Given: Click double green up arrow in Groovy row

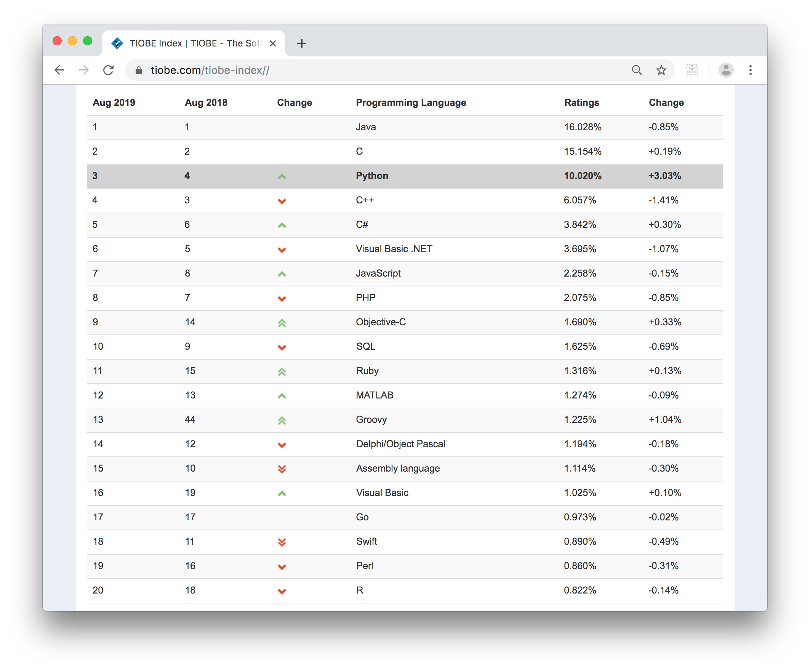Looking at the screenshot, I should pos(282,421).
